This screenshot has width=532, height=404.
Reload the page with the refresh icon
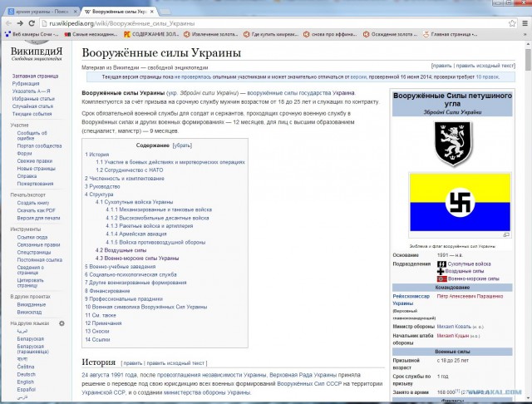pos(32,23)
